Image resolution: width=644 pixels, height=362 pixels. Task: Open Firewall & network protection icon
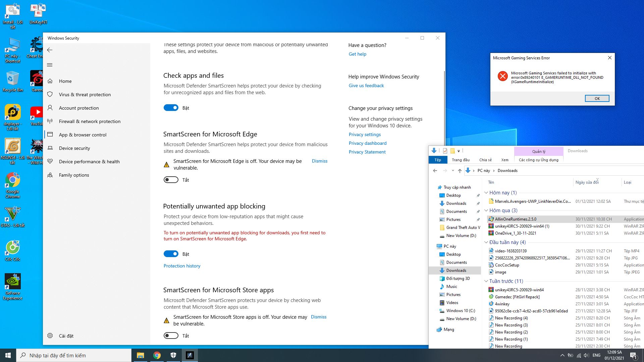click(x=50, y=121)
